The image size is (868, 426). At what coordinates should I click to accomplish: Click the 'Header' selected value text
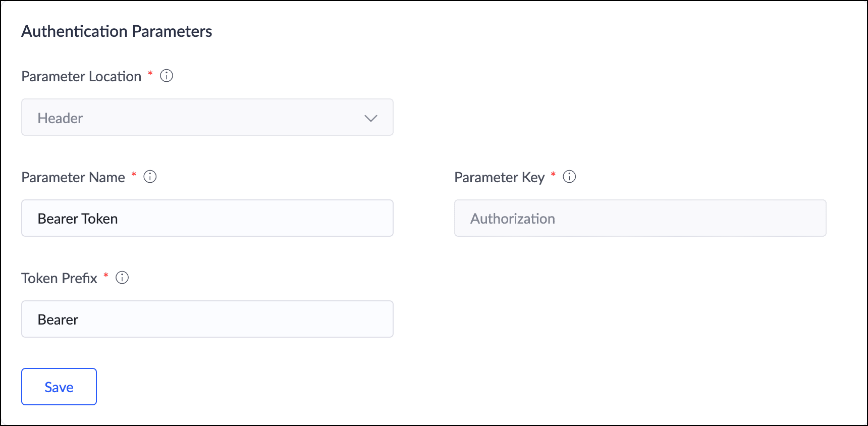(x=60, y=118)
